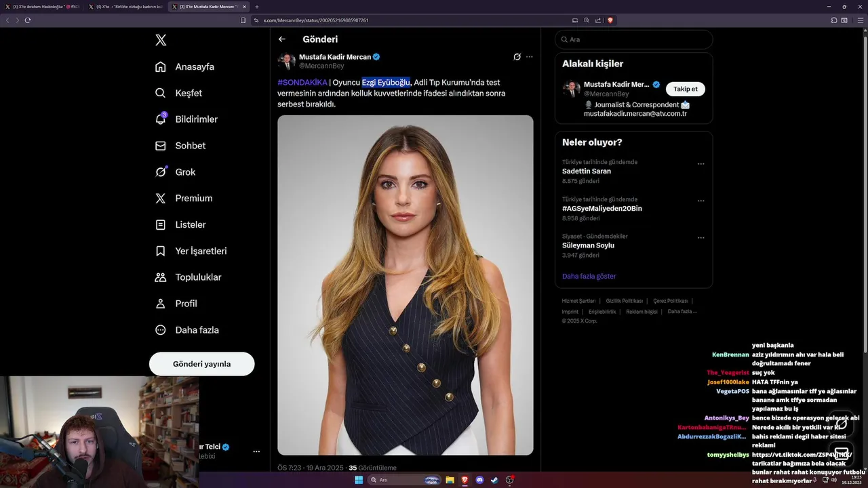Follow with the Takip et button
Screen dimensions: 868x488
coord(685,89)
